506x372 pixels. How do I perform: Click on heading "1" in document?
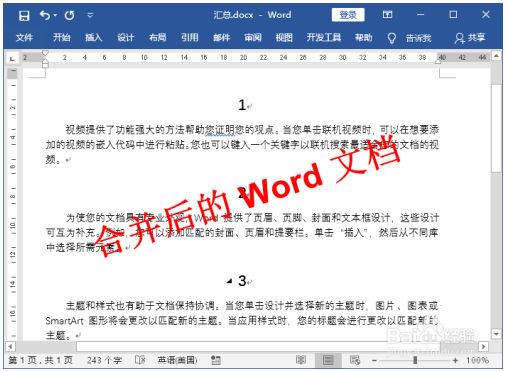point(242,105)
